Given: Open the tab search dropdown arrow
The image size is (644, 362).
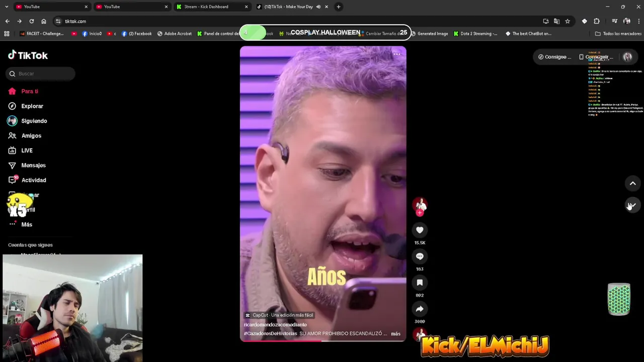Looking at the screenshot, I should [6, 7].
